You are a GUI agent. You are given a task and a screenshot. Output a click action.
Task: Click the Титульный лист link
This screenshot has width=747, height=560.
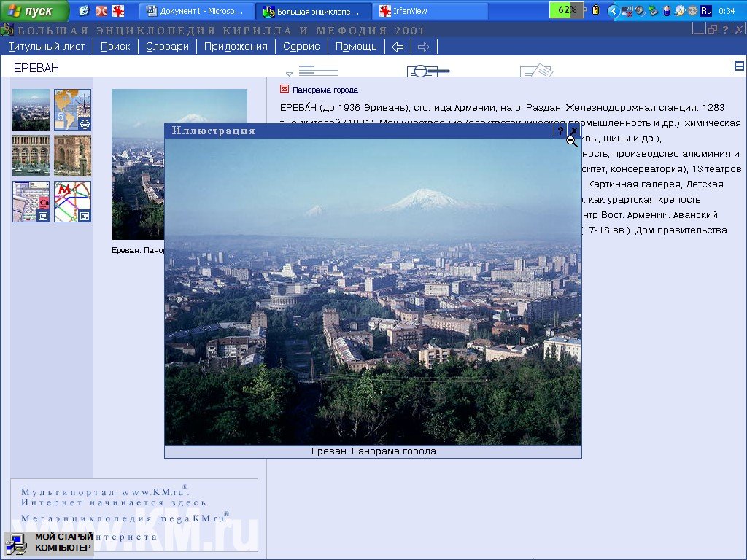(x=47, y=46)
